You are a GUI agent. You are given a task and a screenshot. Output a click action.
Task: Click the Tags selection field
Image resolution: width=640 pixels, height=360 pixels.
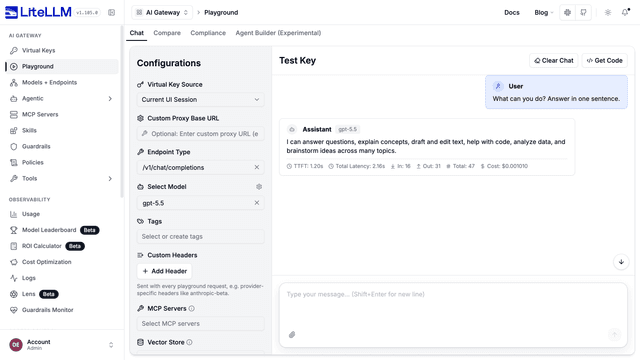click(200, 237)
